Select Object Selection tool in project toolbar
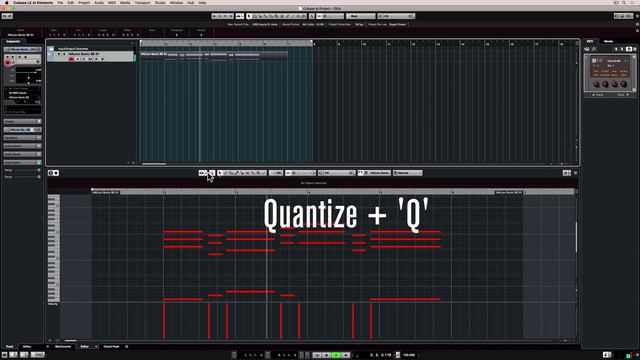Screen dimensions: 640x360 [x=249, y=16]
